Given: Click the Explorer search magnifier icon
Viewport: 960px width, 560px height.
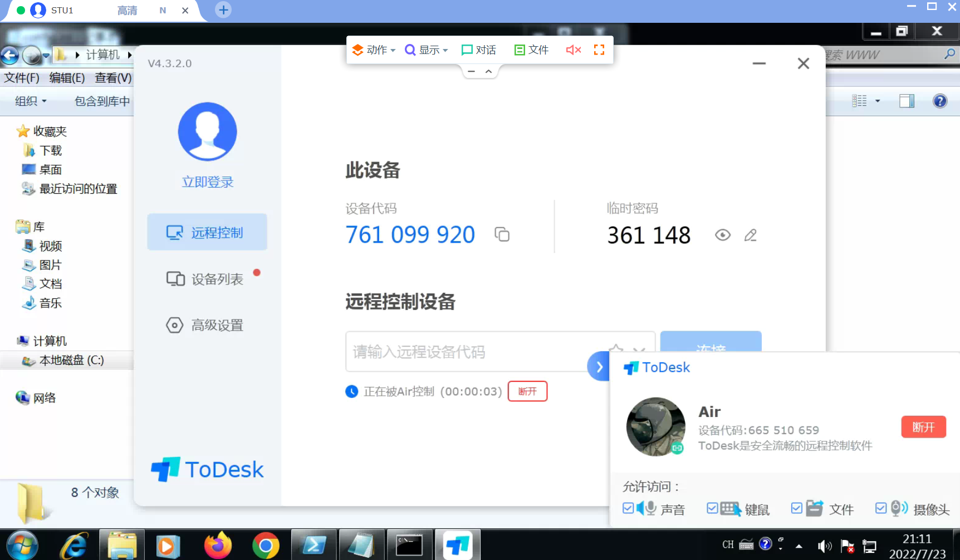Looking at the screenshot, I should 949,54.
